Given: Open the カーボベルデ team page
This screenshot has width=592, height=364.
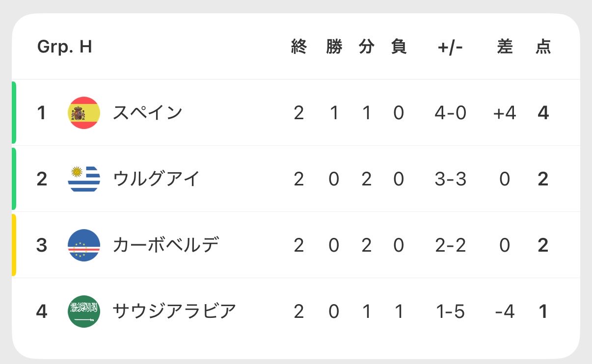Looking at the screenshot, I should coord(166,245).
